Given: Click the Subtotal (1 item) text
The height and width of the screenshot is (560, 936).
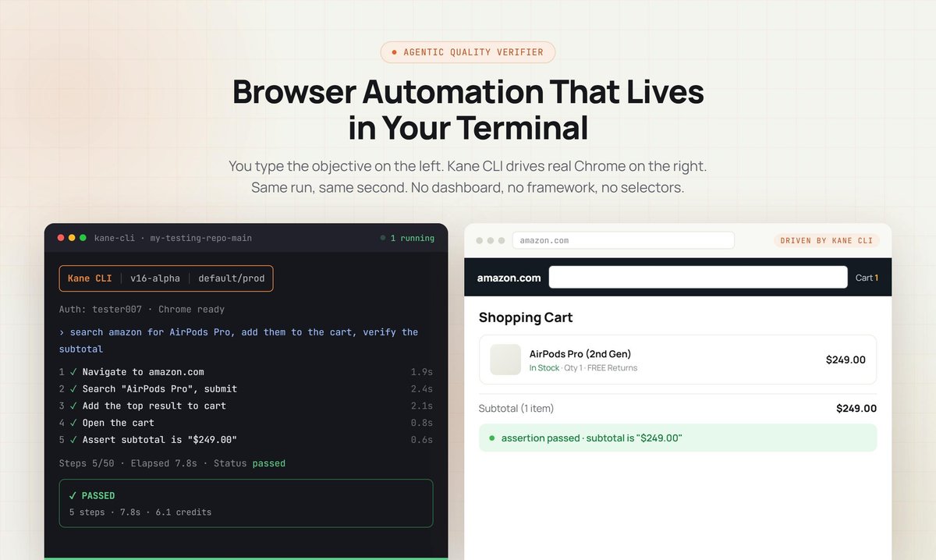Looking at the screenshot, I should [516, 409].
